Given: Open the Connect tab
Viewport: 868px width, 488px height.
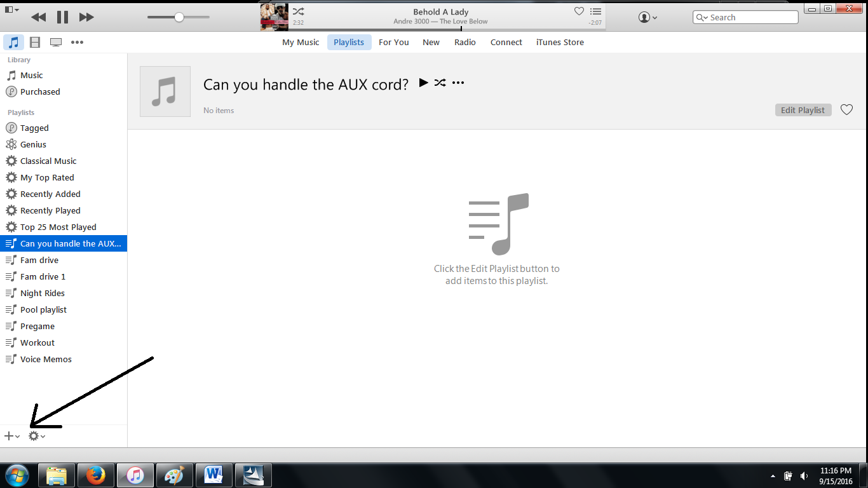Looking at the screenshot, I should click(506, 43).
